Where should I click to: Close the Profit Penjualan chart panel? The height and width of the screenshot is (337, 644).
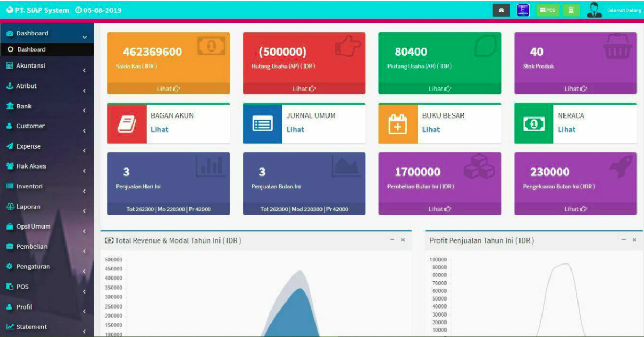click(634, 240)
